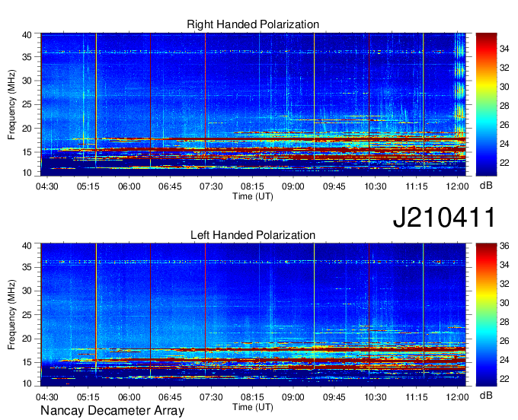Image resolution: width=518 pixels, height=420 pixels.
Task: Click the 22 dB label on top colorbar
Action: point(504,163)
